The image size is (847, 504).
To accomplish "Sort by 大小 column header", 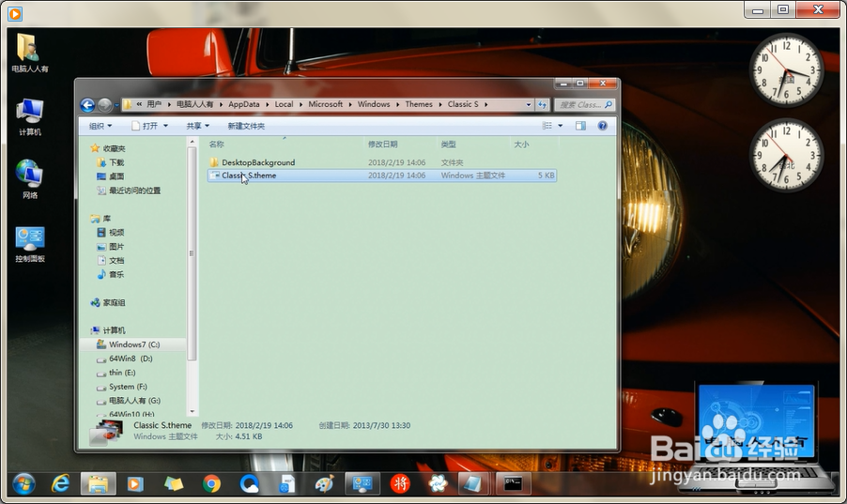I will 521,145.
